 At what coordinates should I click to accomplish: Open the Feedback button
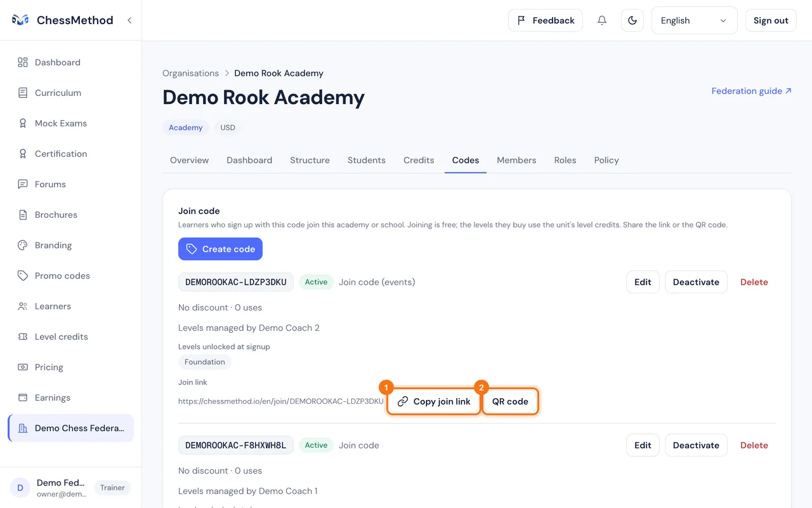coord(546,20)
